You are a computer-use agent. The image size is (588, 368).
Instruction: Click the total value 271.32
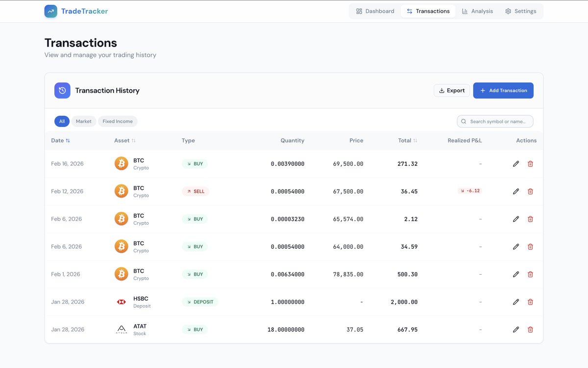click(408, 164)
